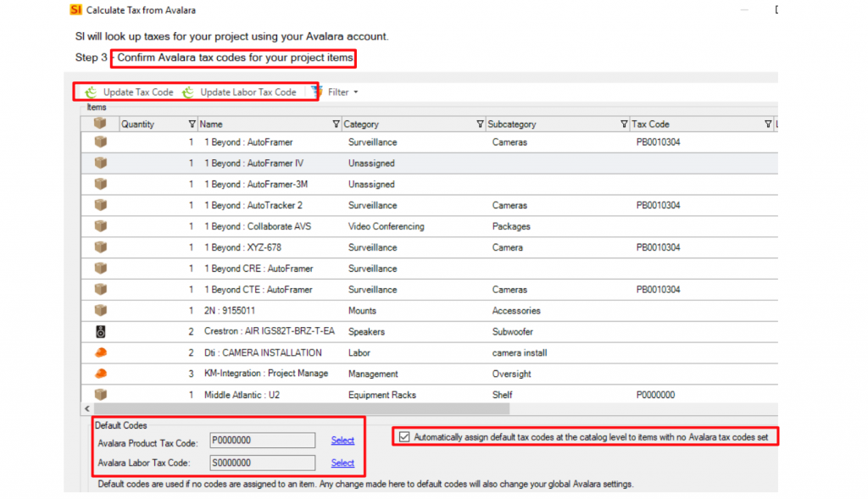The width and height of the screenshot is (868, 499).
Task: Click the box icon for 1 Beyond CRE row
Action: click(100, 268)
